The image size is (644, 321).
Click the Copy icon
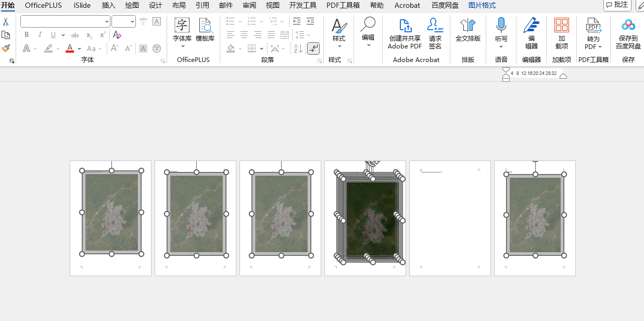[6, 35]
